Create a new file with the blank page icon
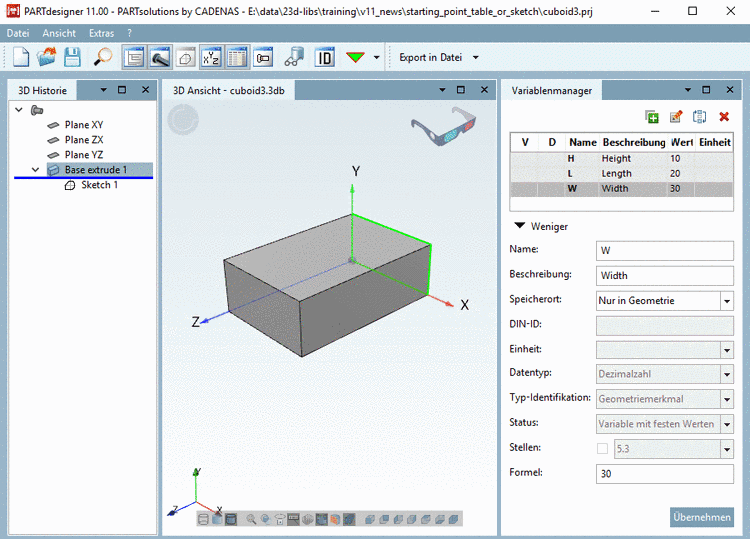Viewport: 750px width, 539px height. [x=21, y=57]
